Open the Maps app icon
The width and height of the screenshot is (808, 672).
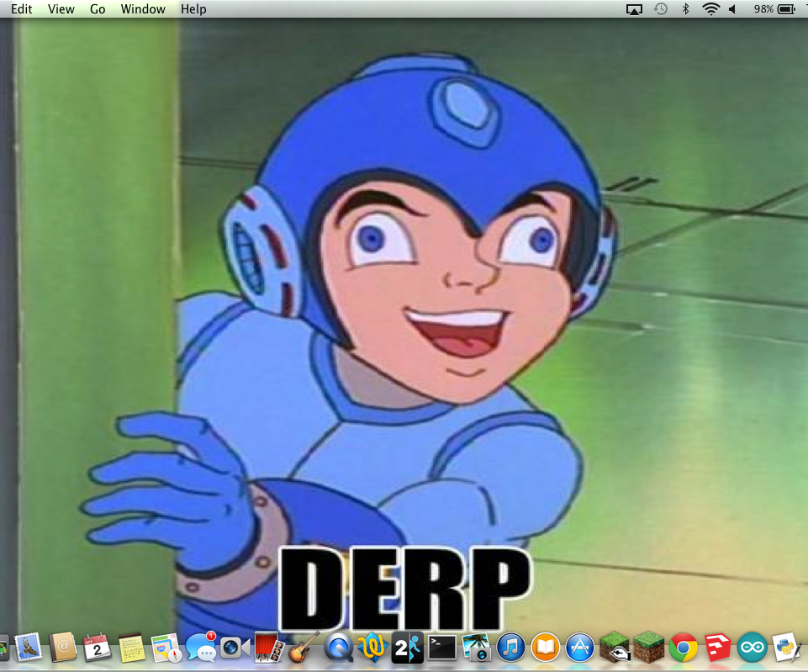(x=166, y=648)
